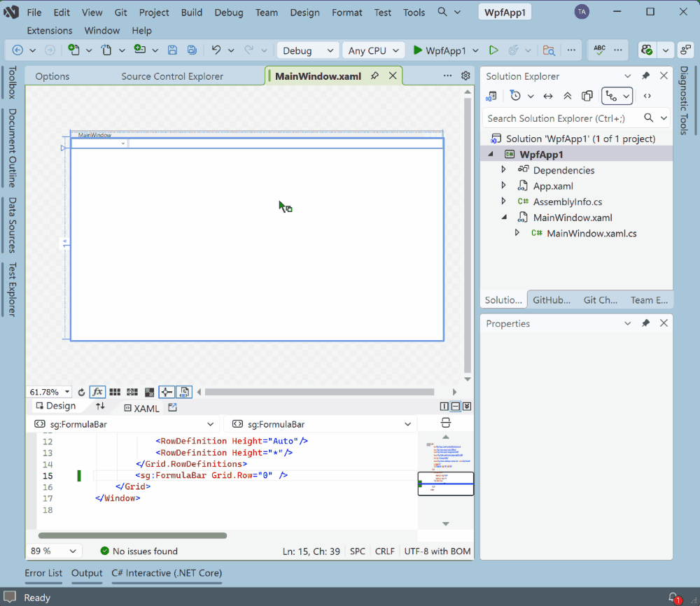Expand the Dependencies node under WpfApp1

[503, 170]
